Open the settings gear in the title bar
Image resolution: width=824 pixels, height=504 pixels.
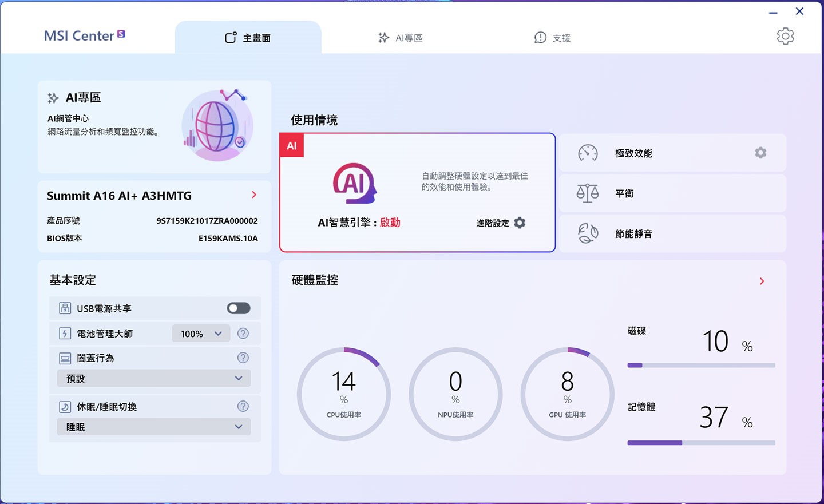pos(785,36)
